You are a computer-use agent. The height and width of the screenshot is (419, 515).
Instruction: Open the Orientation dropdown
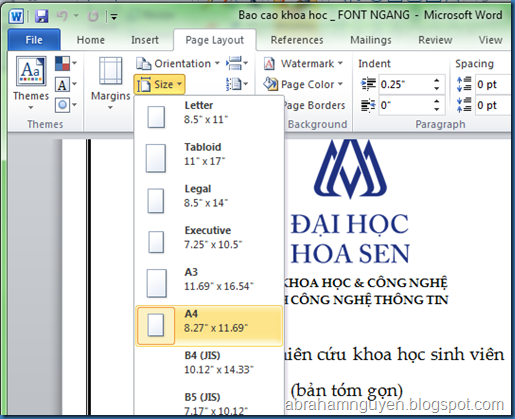(x=178, y=63)
